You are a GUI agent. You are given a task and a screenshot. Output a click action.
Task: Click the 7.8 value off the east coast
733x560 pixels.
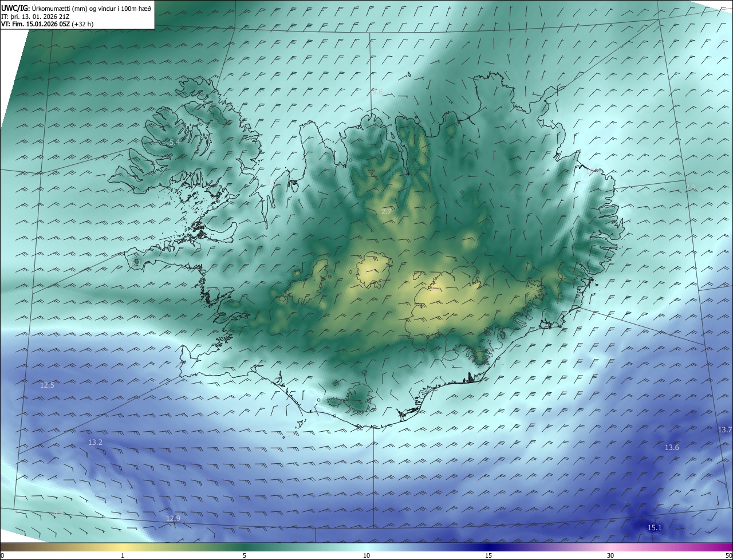[x=690, y=187]
